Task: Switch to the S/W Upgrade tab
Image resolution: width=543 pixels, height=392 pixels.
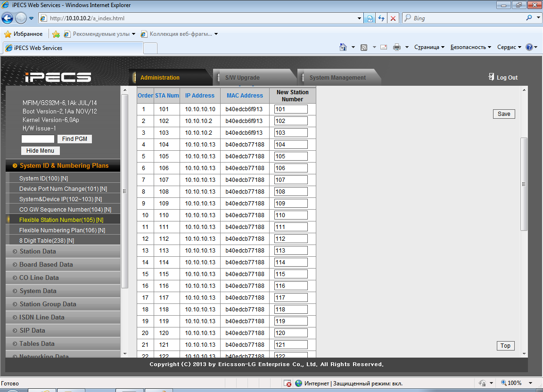Action: coord(242,78)
